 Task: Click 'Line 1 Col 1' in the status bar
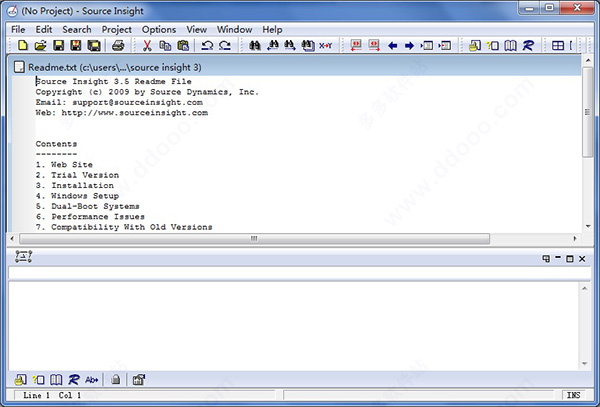(52, 395)
